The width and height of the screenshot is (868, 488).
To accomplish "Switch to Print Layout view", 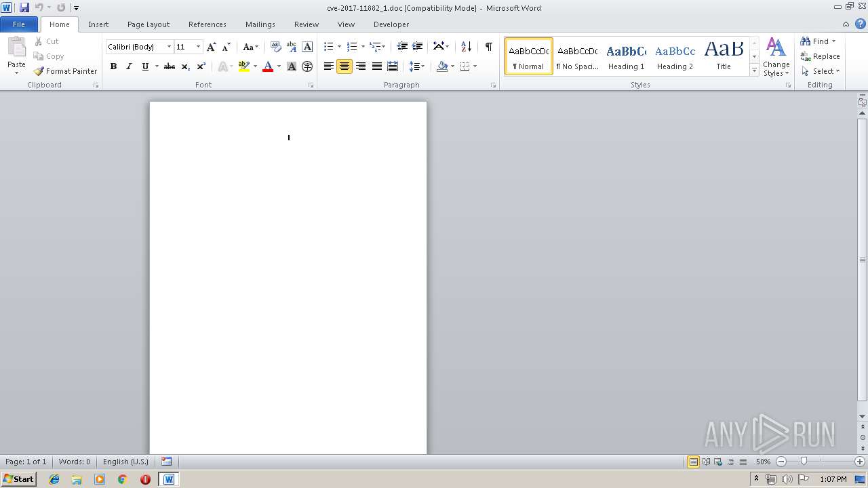I will (x=693, y=462).
